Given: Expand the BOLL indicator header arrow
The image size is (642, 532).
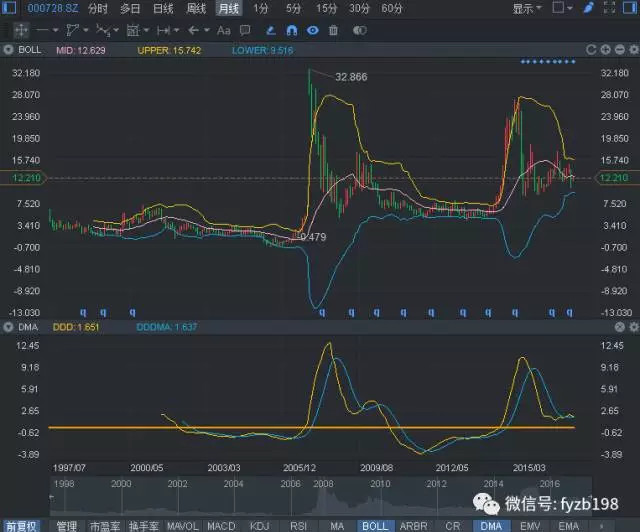Looking at the screenshot, I should coord(9,49).
